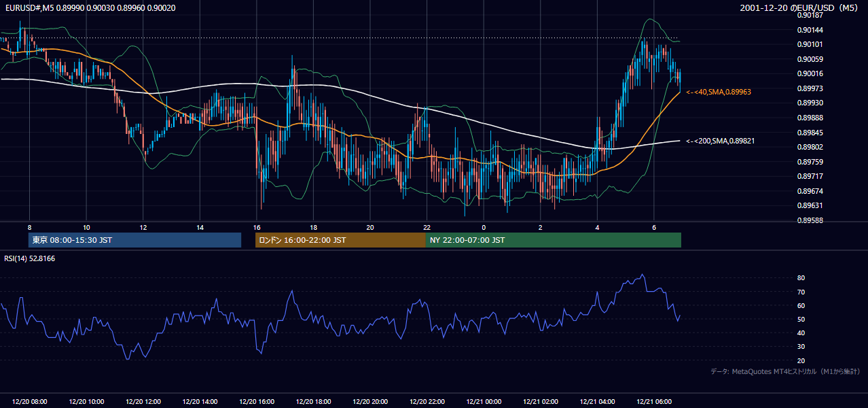This screenshot has height=408, width=868.
Task: Click hour tick 6 under the price chart
Action: pyautogui.click(x=654, y=227)
